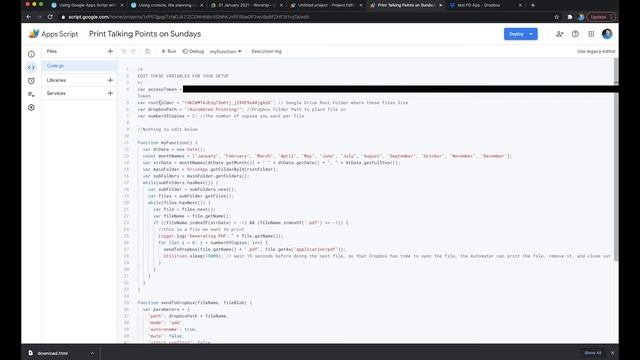The width and height of the screenshot is (640, 360).
Task: Share project with add-person icon
Action: [x=560, y=34]
